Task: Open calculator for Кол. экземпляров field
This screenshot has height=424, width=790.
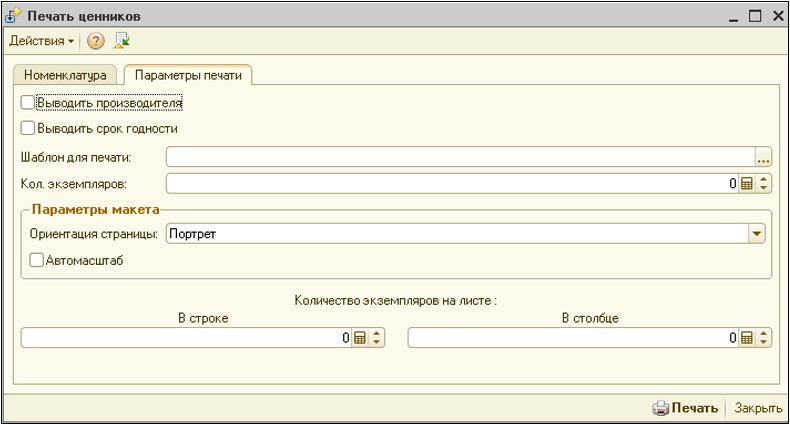Action: click(746, 184)
